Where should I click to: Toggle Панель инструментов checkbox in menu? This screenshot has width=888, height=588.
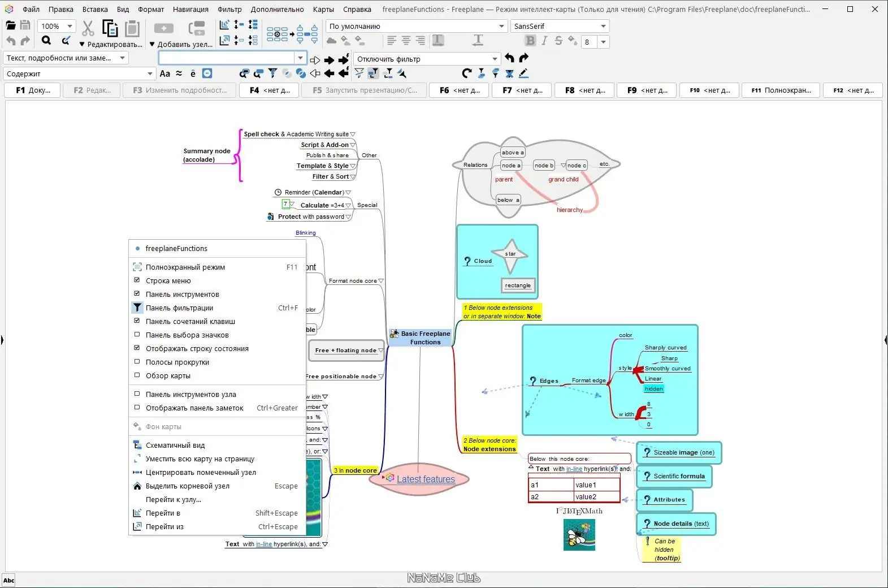(x=137, y=294)
